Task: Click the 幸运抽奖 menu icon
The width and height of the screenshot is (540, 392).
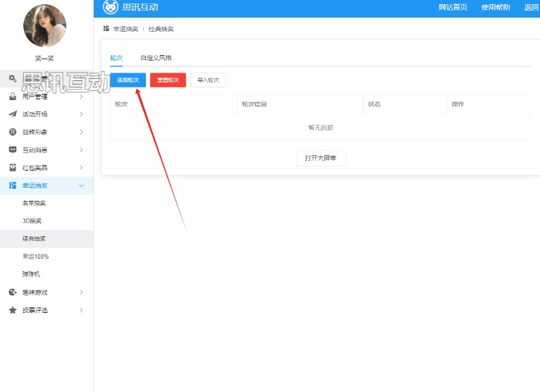Action: [13, 185]
